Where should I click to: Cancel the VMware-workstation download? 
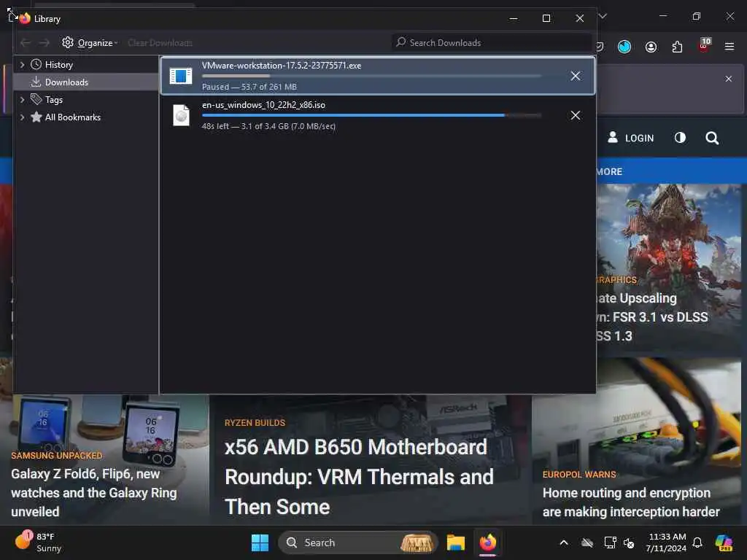[576, 76]
